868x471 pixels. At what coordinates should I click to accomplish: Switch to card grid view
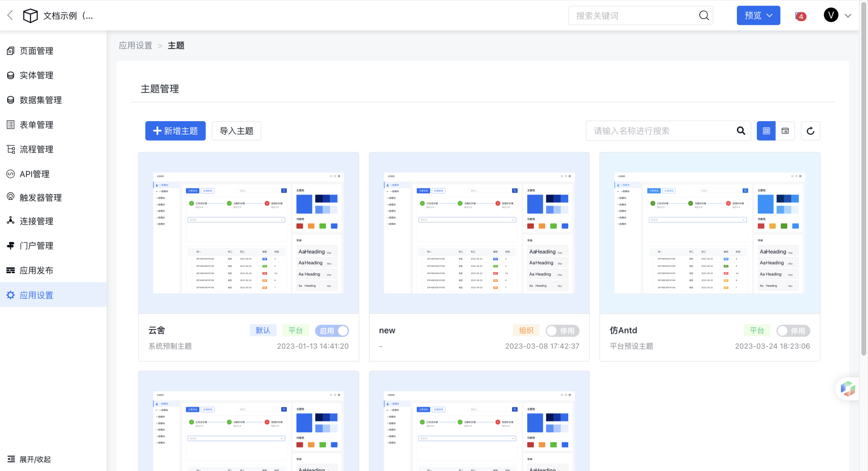[x=766, y=131]
